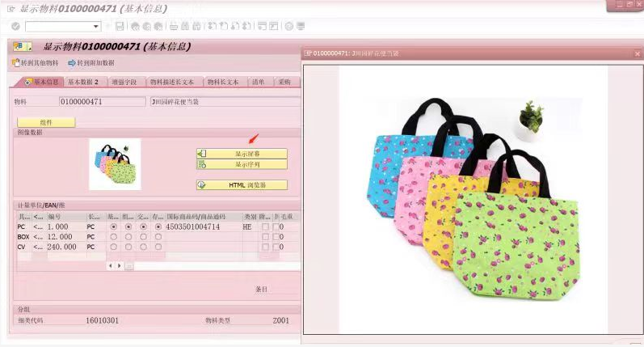Jump to last page icon
Screen dimensions: 644x347
pyautogui.click(x=246, y=27)
